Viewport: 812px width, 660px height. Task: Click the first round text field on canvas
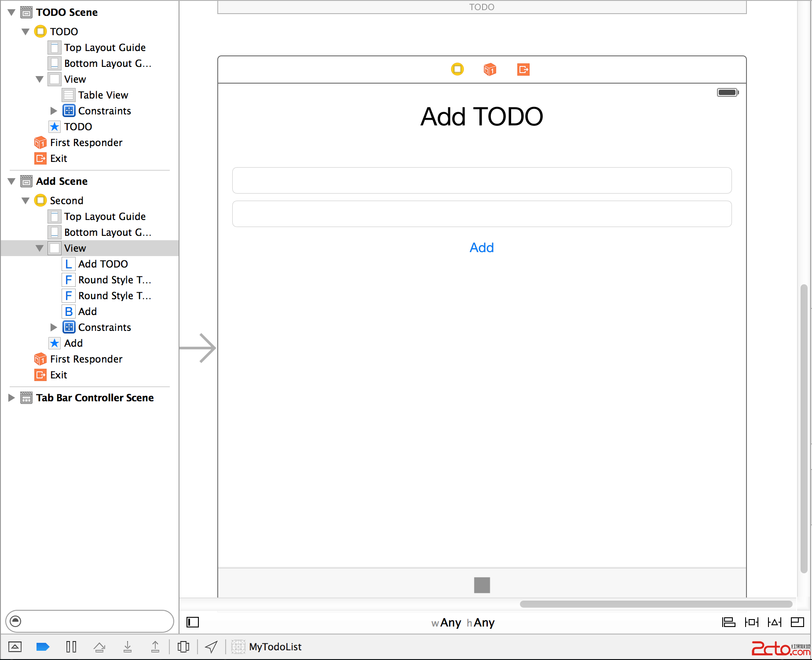pos(482,180)
